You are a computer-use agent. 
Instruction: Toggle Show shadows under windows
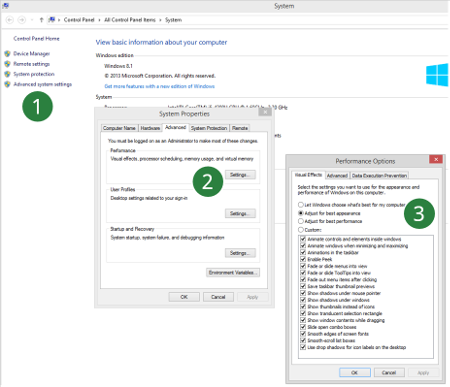(x=303, y=300)
